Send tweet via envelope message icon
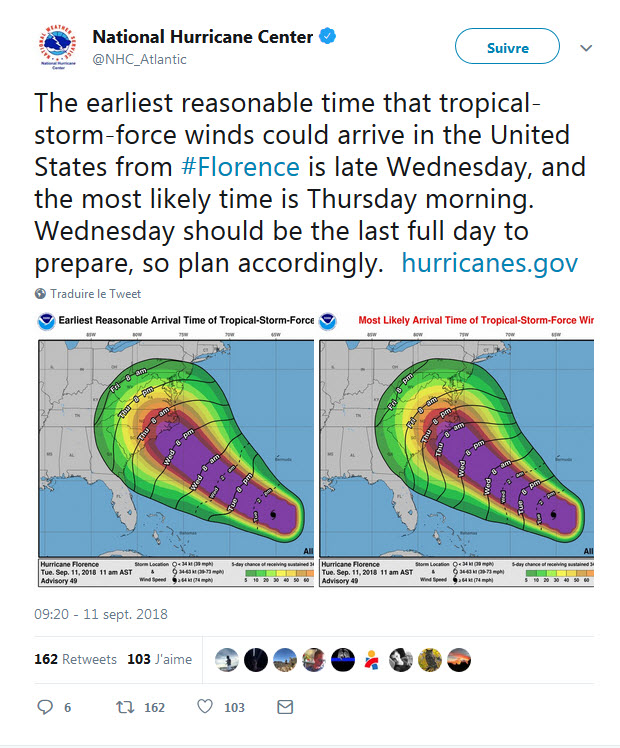The width and height of the screenshot is (620, 748). [285, 706]
